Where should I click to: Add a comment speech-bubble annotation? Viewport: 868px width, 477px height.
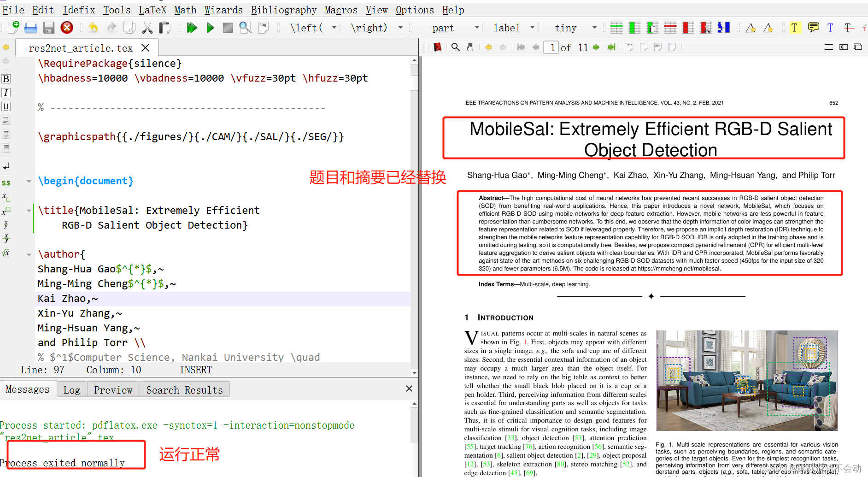(x=813, y=28)
